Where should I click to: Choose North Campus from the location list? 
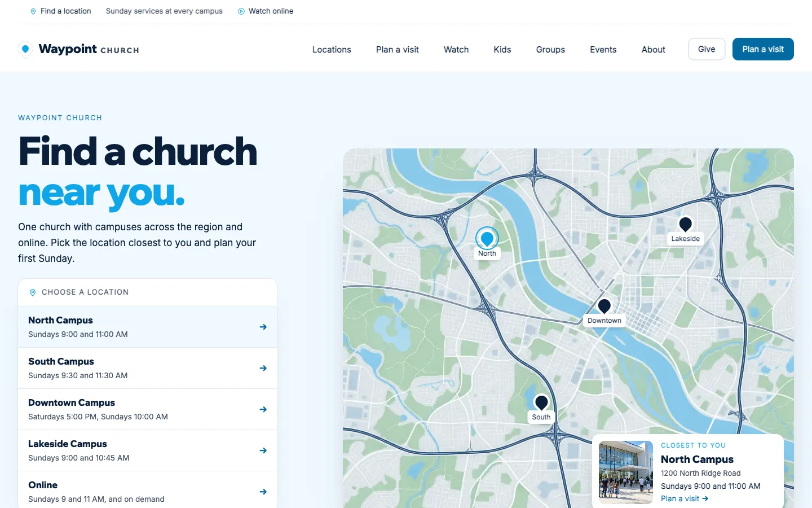(x=148, y=327)
